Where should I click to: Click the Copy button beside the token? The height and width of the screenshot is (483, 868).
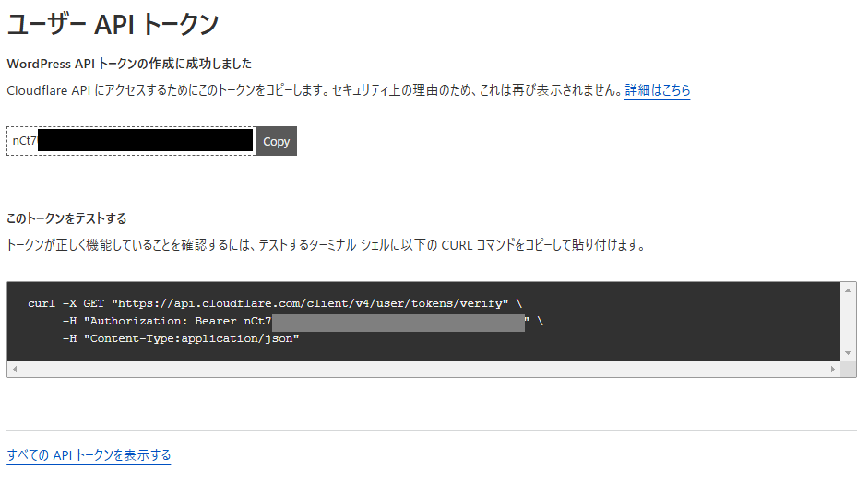(276, 141)
